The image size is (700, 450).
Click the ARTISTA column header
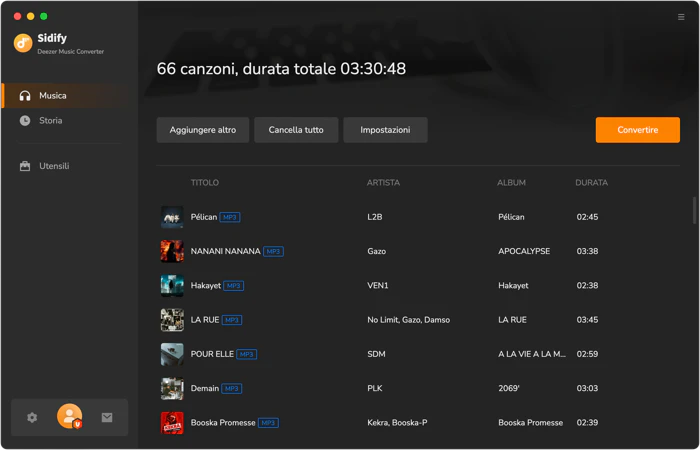click(383, 183)
